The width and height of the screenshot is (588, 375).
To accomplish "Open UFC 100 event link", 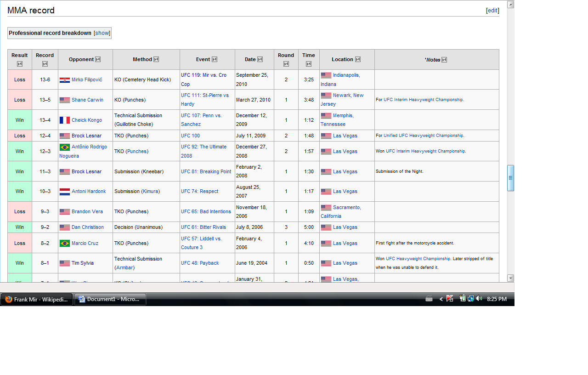I will coord(190,136).
